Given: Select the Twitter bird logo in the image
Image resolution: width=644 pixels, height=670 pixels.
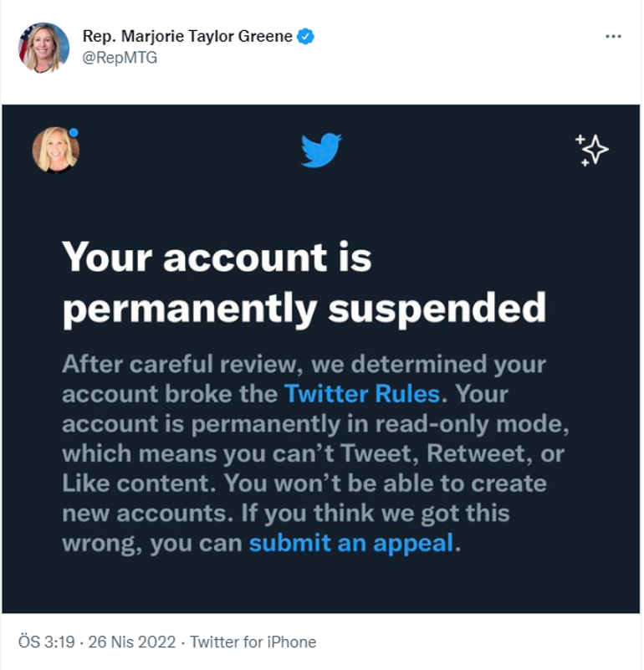Looking at the screenshot, I should tap(320, 151).
